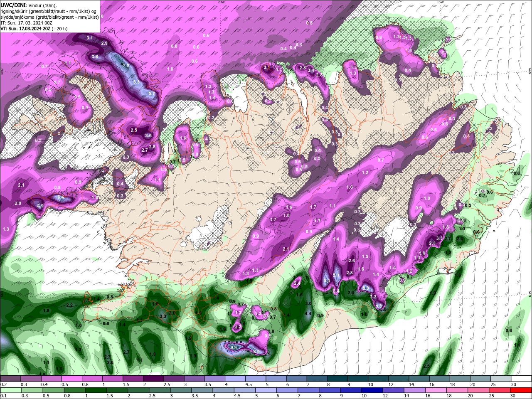532x399 pixels.
Task: Select the 15W longitude label
Action: pos(440,2)
